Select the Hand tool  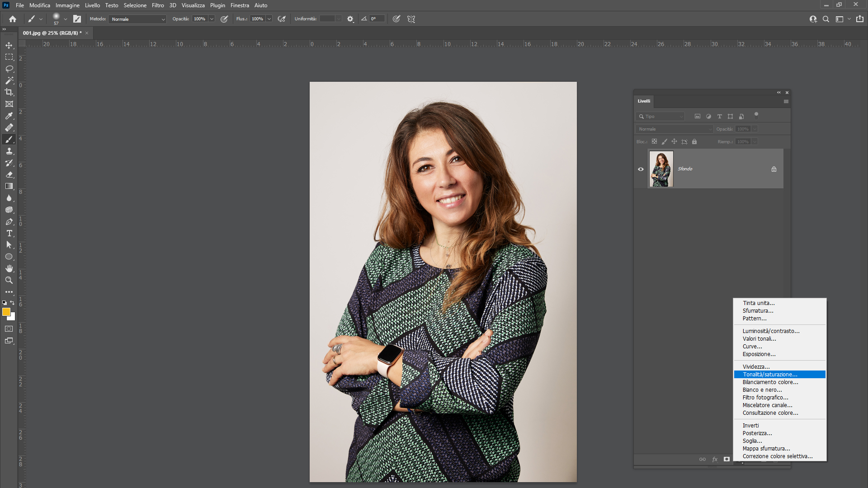click(9, 268)
